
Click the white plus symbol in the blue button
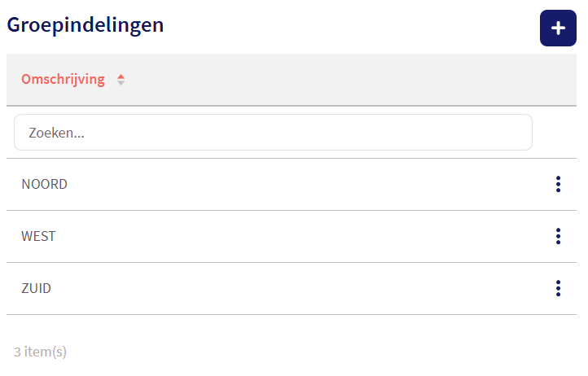tap(558, 28)
